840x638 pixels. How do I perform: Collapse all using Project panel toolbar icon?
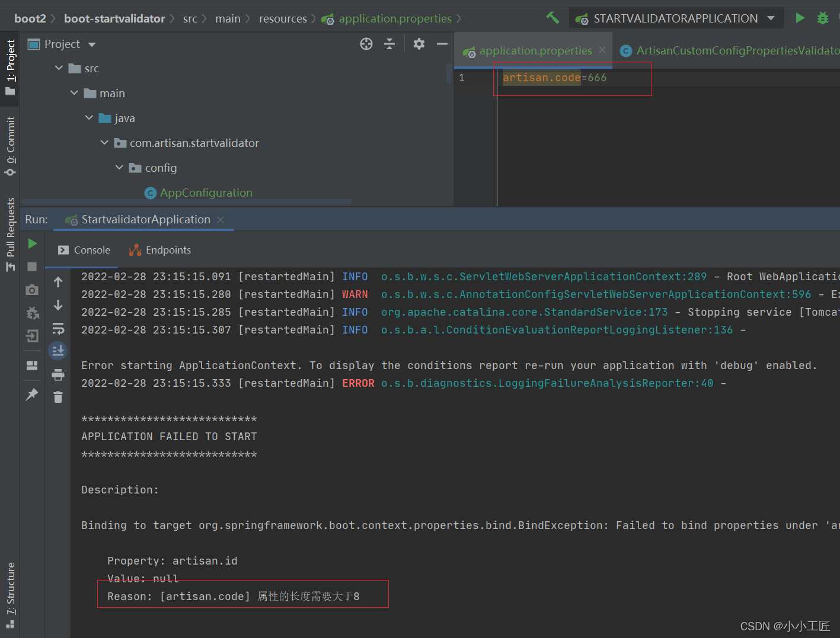389,44
